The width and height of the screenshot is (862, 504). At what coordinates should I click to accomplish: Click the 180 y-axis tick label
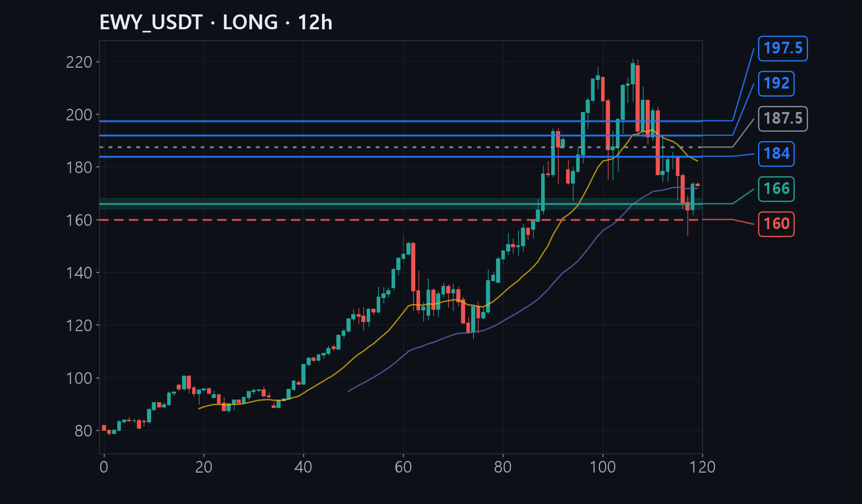pyautogui.click(x=79, y=167)
